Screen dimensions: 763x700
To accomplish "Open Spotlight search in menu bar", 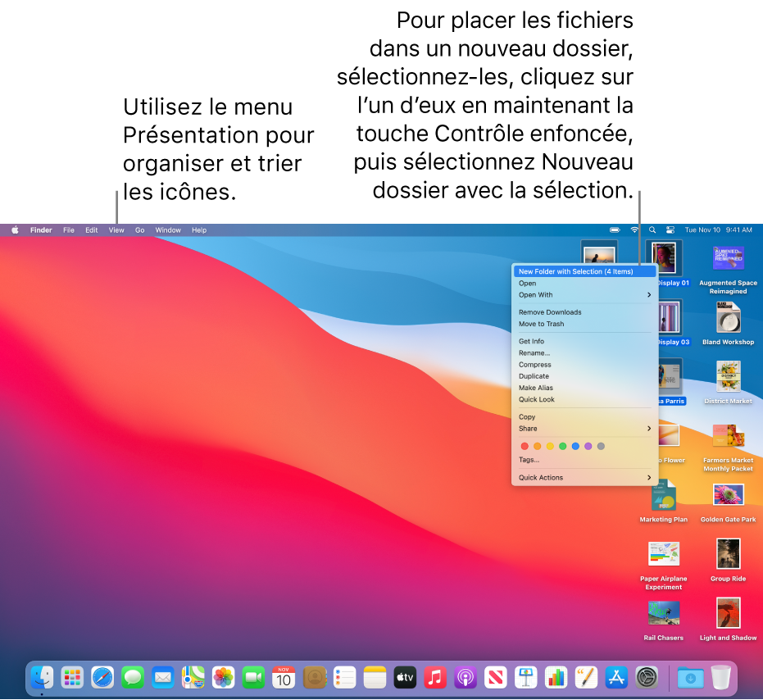I will click(652, 230).
